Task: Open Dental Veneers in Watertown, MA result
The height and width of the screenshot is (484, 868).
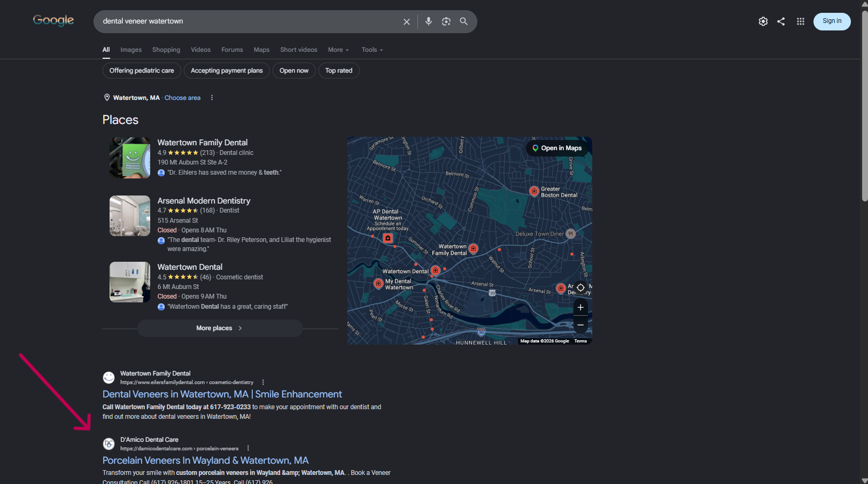Action: pos(222,394)
